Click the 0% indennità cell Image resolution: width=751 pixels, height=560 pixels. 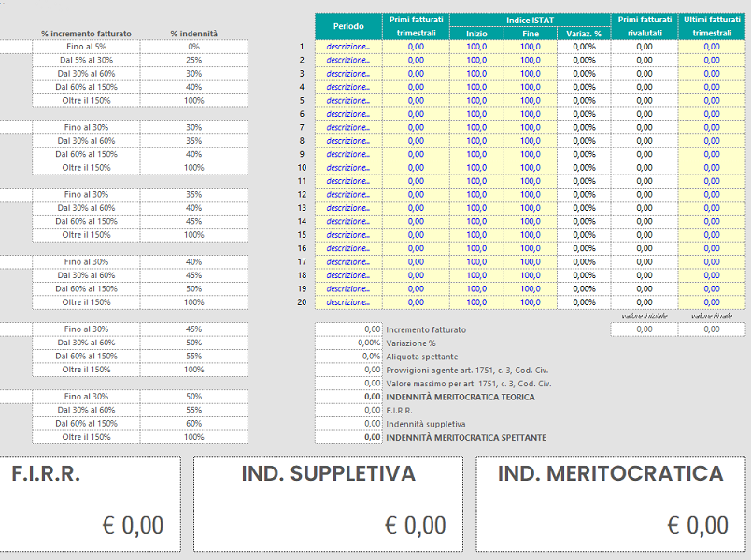[194, 47]
